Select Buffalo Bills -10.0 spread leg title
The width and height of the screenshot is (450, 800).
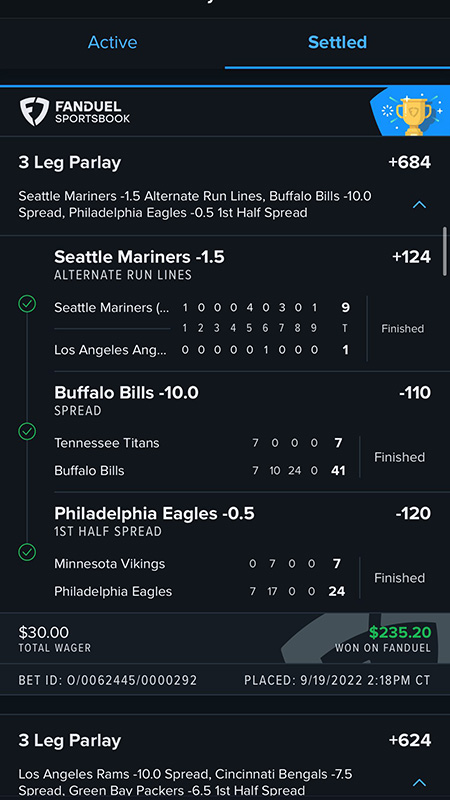pyautogui.click(x=127, y=392)
